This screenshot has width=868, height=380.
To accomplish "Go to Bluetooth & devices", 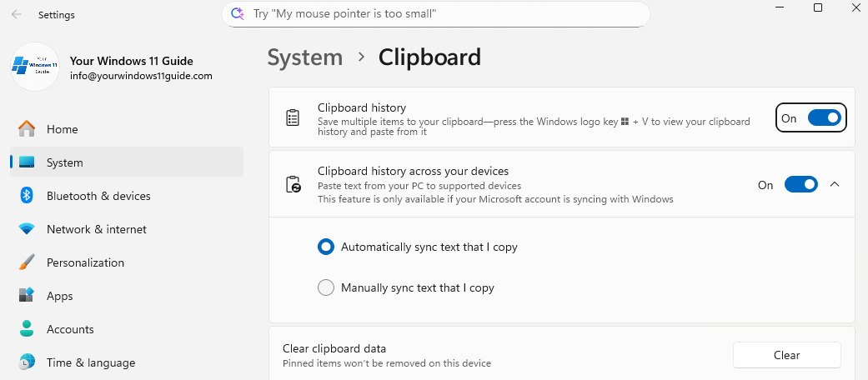I will [x=127, y=196].
